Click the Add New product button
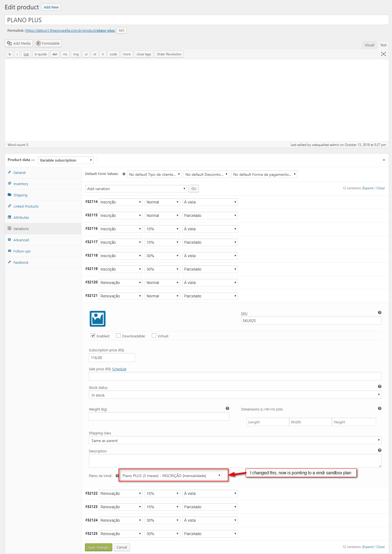The image size is (392, 554). (x=51, y=7)
